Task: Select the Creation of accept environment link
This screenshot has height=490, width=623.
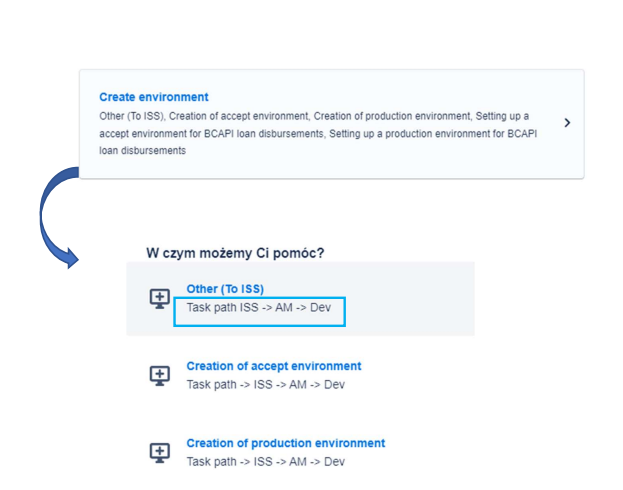Action: click(273, 366)
